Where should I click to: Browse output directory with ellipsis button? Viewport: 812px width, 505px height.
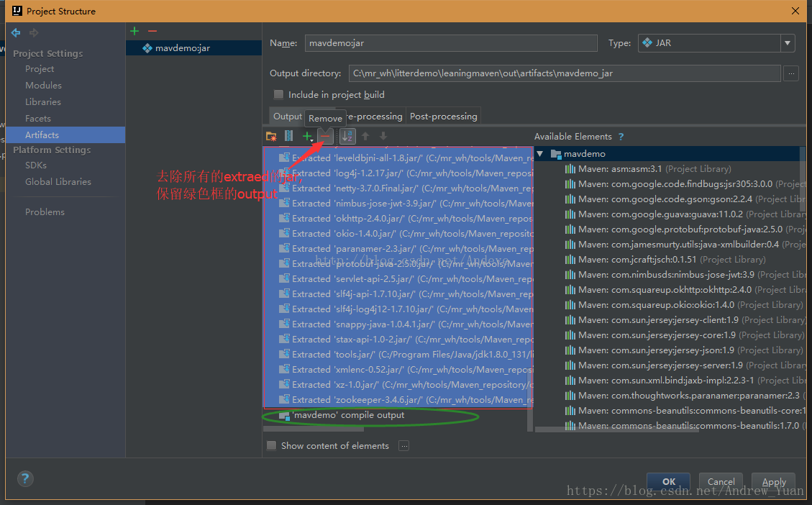coord(790,73)
